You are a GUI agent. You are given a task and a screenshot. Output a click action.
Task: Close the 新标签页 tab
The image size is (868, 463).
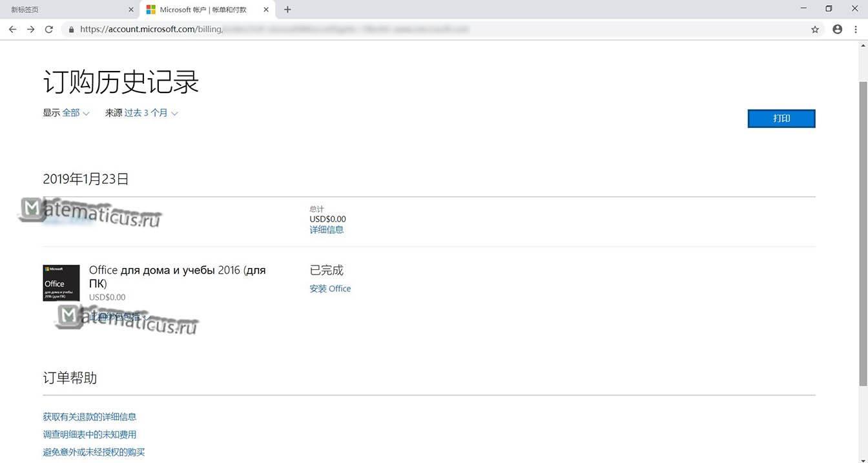click(131, 10)
